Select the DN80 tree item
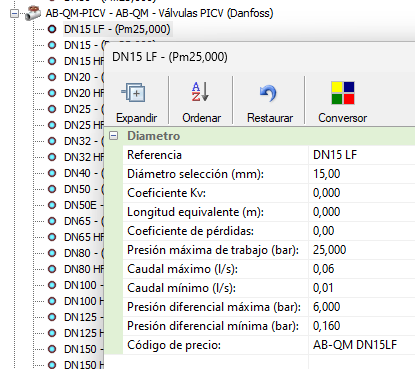The image size is (415, 369). pos(84,253)
